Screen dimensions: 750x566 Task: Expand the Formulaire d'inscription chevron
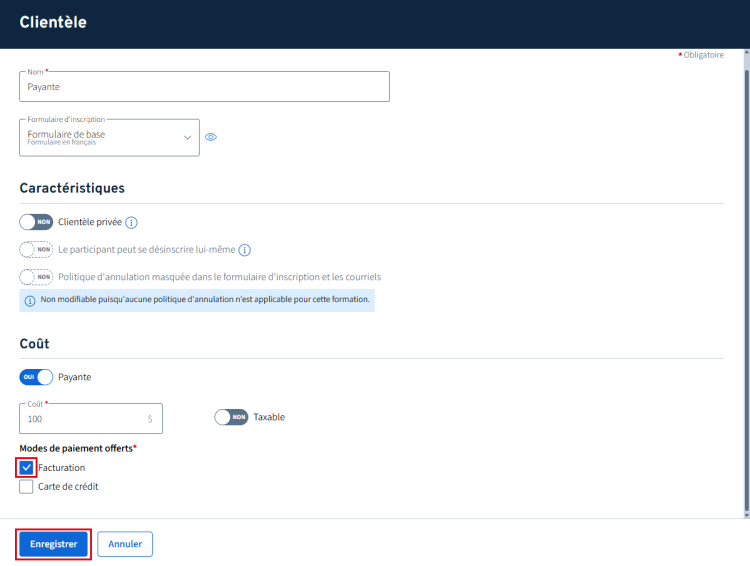187,137
